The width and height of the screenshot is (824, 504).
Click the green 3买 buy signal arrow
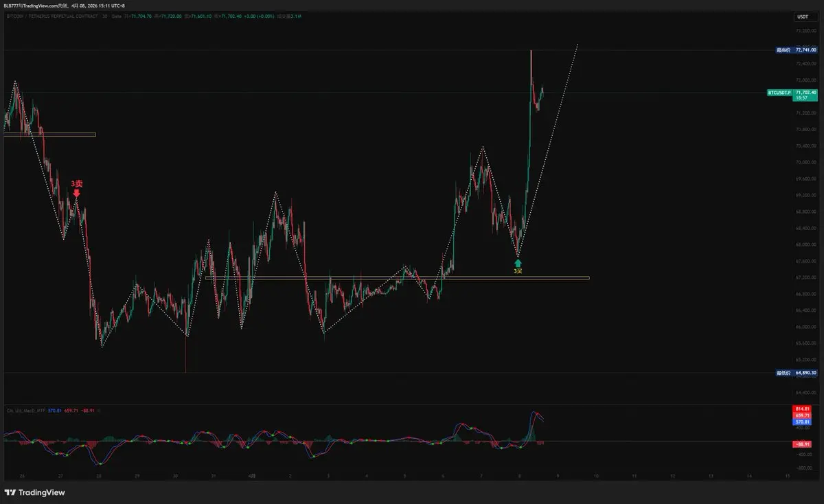tap(518, 262)
